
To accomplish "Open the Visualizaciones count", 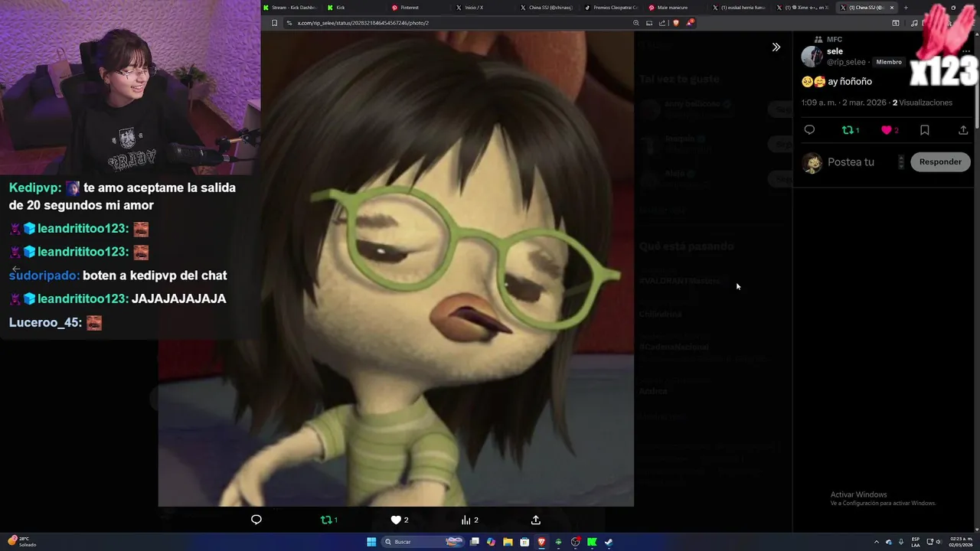I will click(x=923, y=103).
